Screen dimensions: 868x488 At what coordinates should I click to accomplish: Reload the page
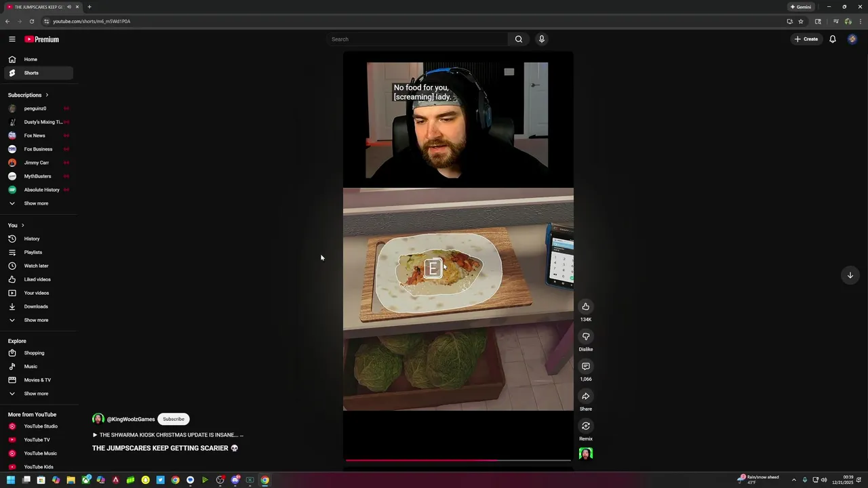click(31, 21)
